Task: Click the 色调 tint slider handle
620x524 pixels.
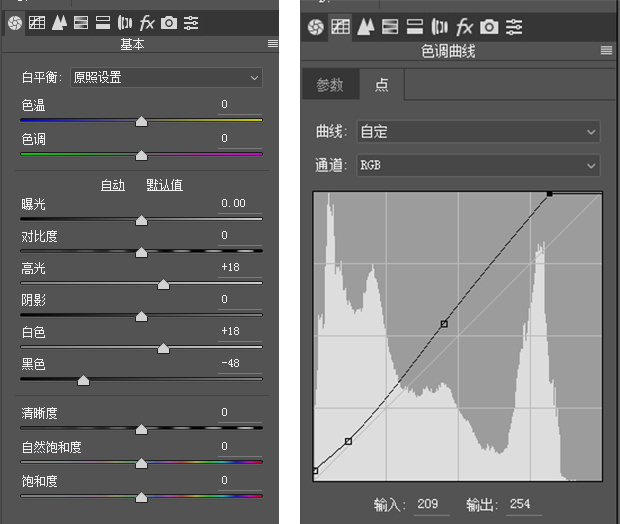Action: pyautogui.click(x=141, y=155)
